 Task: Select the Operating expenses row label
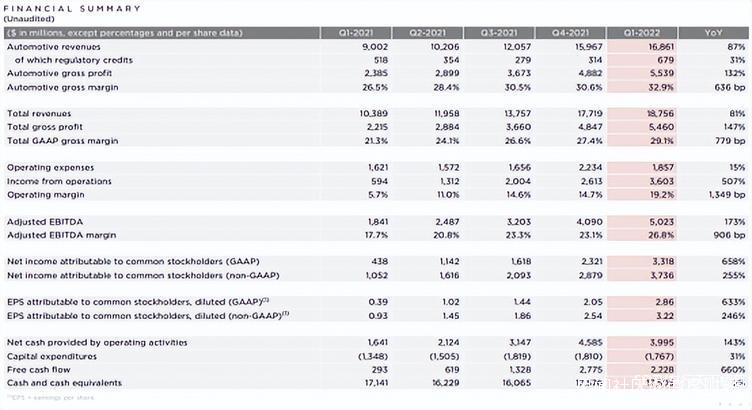coord(49,165)
